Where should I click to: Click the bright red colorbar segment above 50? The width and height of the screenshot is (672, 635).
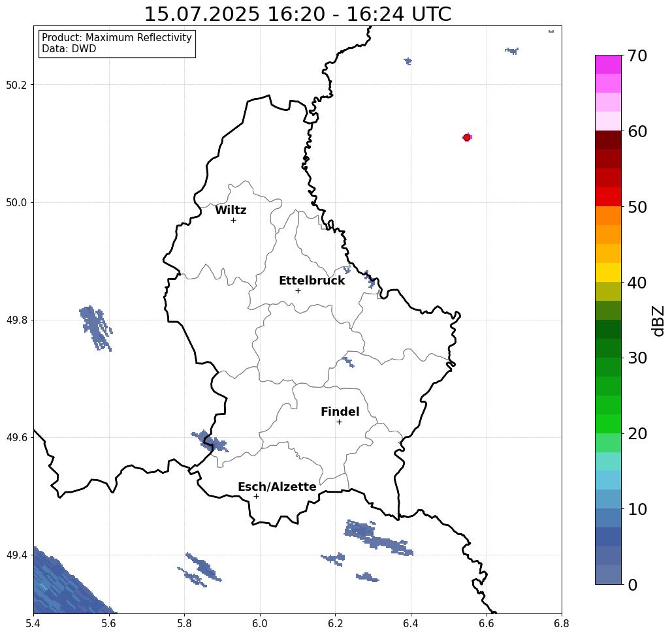[608, 196]
